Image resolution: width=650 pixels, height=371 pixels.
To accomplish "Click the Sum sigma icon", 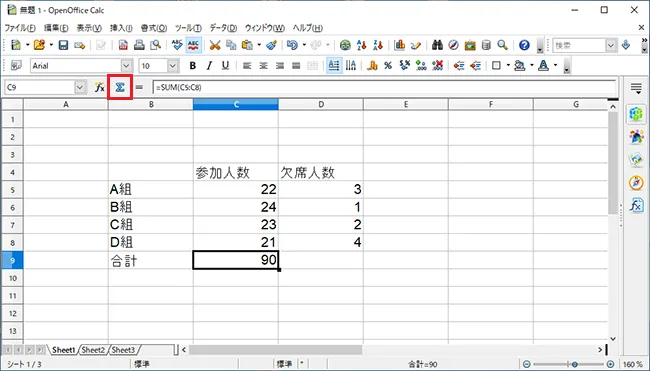I will click(120, 87).
